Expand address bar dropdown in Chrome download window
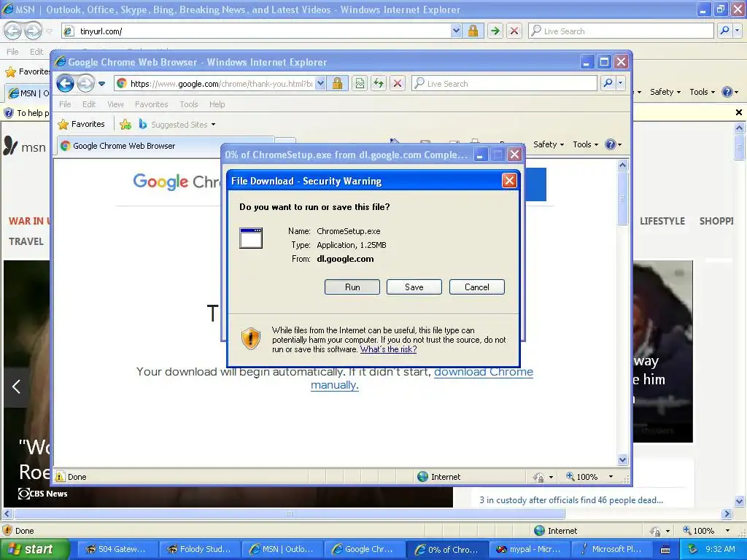Image resolution: width=747 pixels, height=560 pixels. [321, 84]
